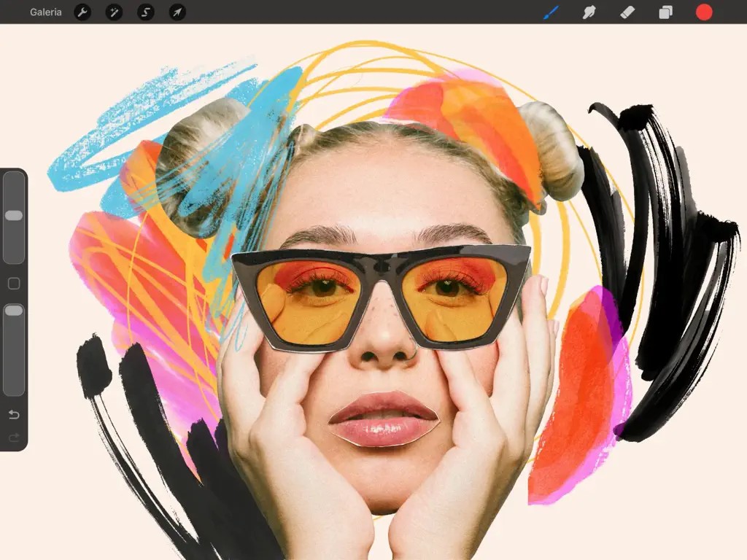Click the brush size slider handle
Image resolution: width=747 pixels, height=560 pixels.
pos(14,216)
